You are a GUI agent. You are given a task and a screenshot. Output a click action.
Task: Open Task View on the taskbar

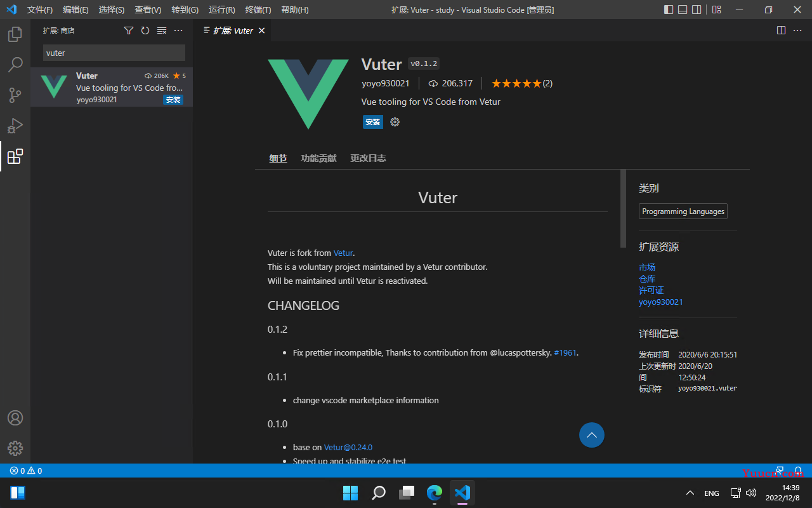[x=406, y=493]
